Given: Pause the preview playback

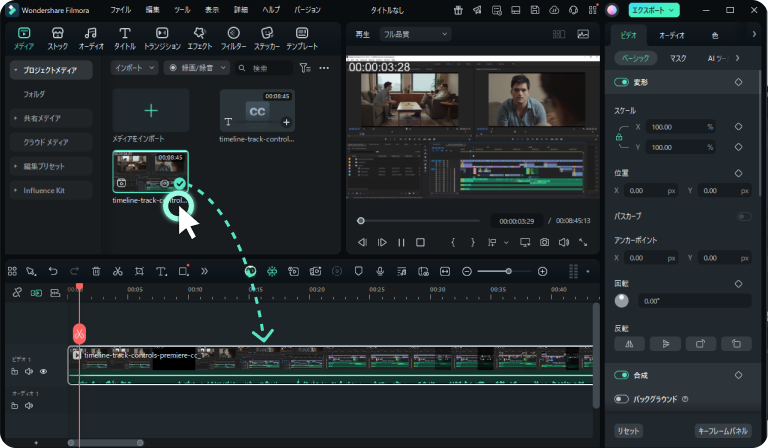Looking at the screenshot, I should [x=401, y=242].
